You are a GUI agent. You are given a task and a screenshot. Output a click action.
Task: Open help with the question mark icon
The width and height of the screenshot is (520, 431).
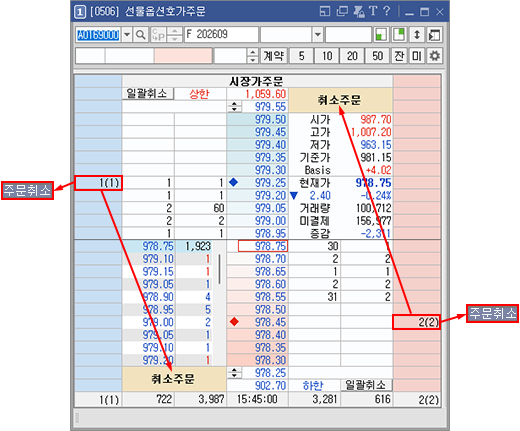tap(387, 11)
